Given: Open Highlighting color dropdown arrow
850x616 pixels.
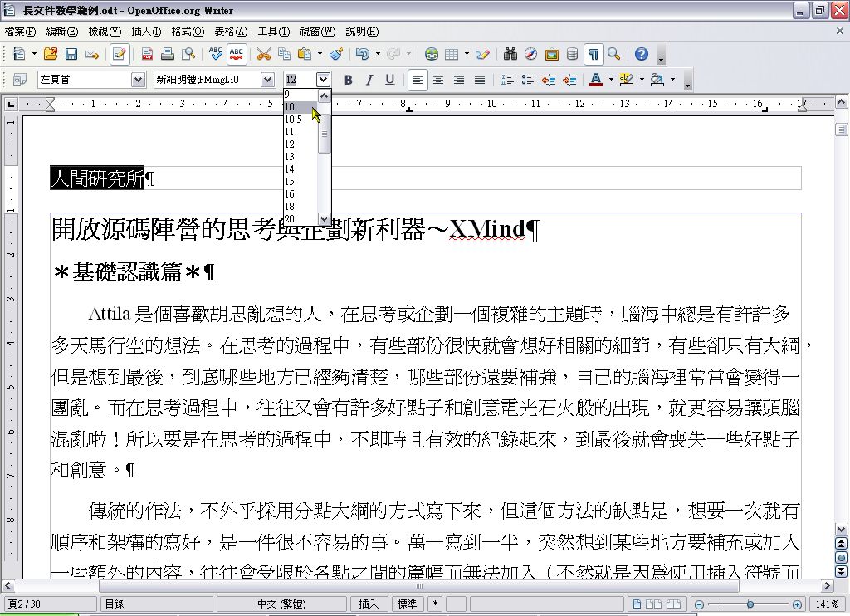Looking at the screenshot, I should coord(642,81).
